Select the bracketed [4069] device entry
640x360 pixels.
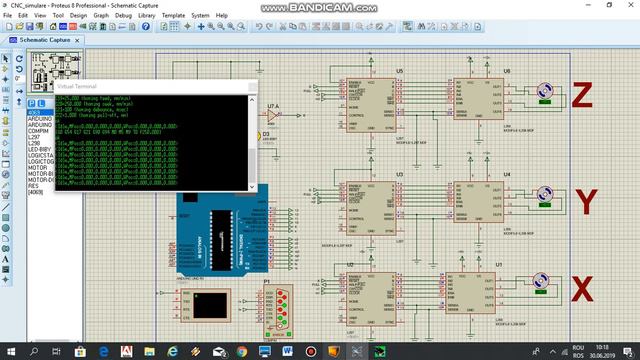coord(36,192)
